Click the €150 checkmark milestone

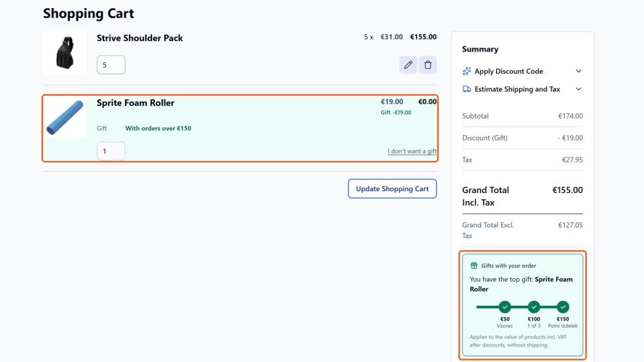pyautogui.click(x=563, y=307)
